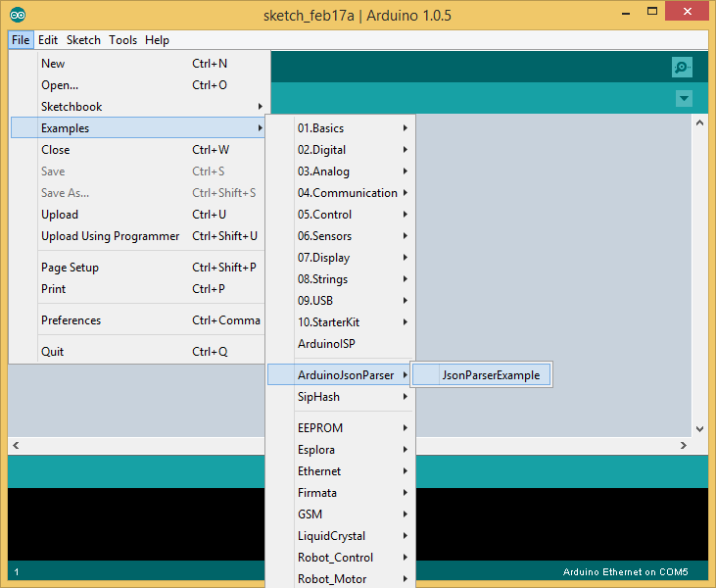
Task: Open the JsonParserExample sketch
Action: click(x=481, y=375)
